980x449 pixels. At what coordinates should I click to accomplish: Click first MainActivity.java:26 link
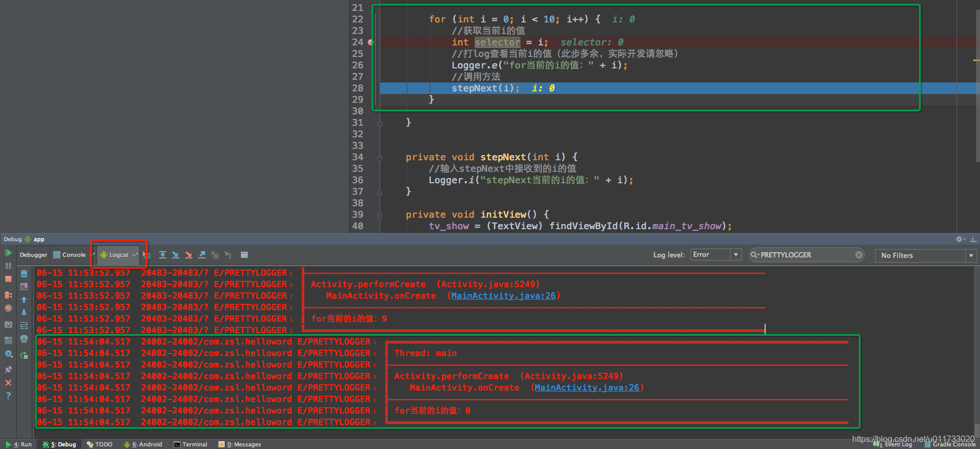pyautogui.click(x=503, y=296)
